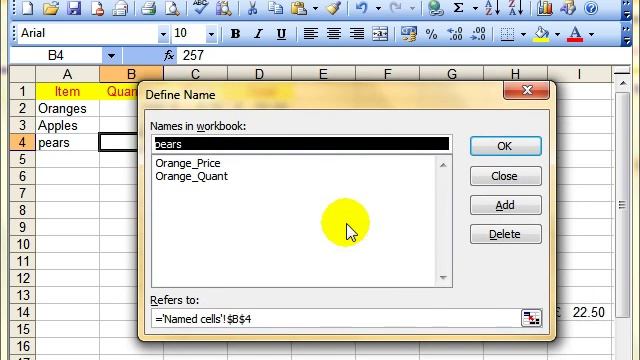
Task: Apply center alignment
Action: [334, 33]
